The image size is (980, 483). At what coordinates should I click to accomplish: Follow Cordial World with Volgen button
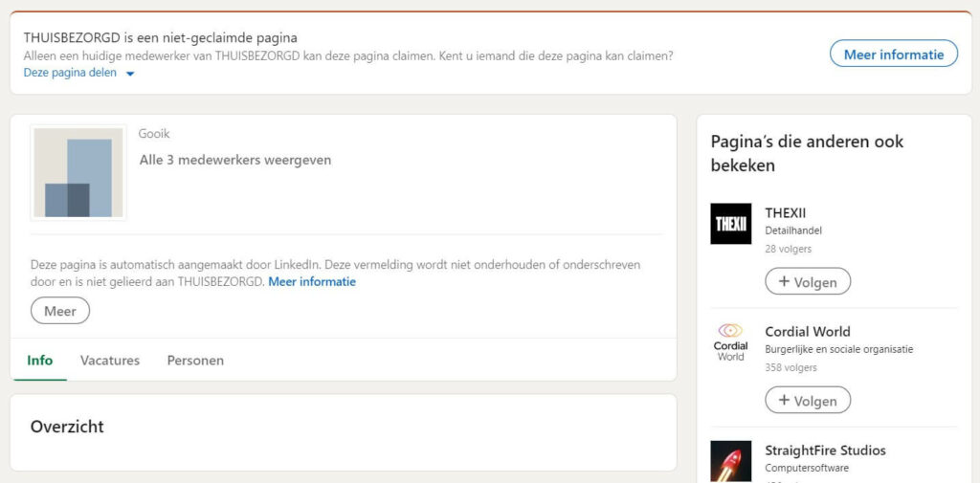click(808, 400)
